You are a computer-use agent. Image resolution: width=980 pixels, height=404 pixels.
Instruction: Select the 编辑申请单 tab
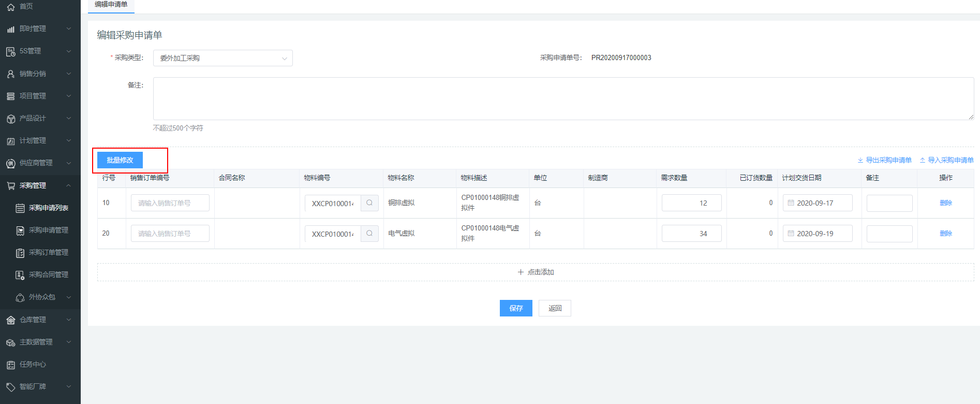click(x=111, y=5)
